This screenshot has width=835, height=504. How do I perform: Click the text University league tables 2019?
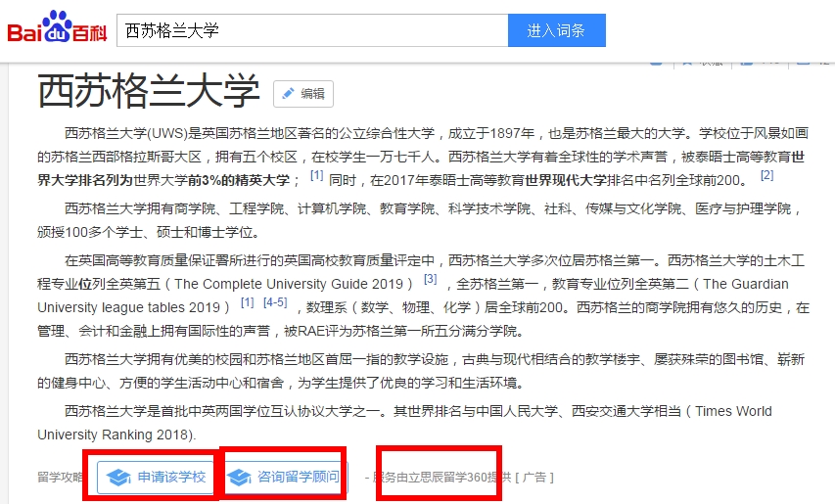click(128, 307)
